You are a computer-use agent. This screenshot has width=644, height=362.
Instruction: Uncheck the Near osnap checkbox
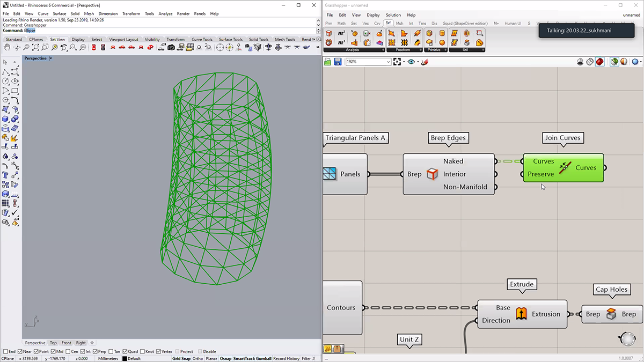tap(21, 352)
